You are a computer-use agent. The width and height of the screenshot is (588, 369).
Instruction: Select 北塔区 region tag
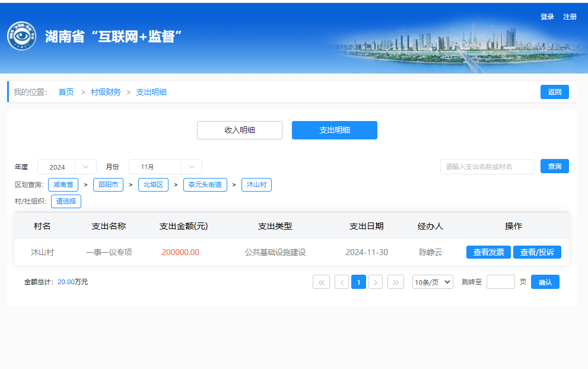[x=153, y=184]
